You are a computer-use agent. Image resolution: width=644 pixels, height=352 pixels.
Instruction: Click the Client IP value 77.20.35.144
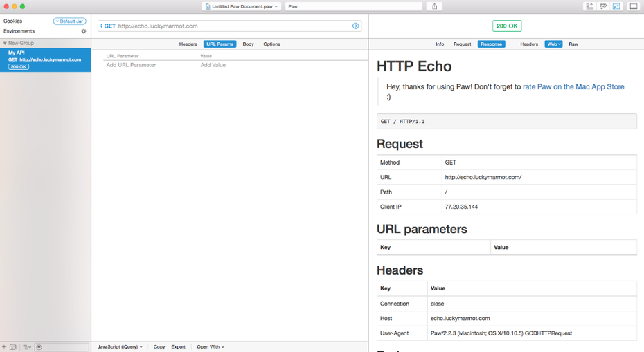[461, 207]
